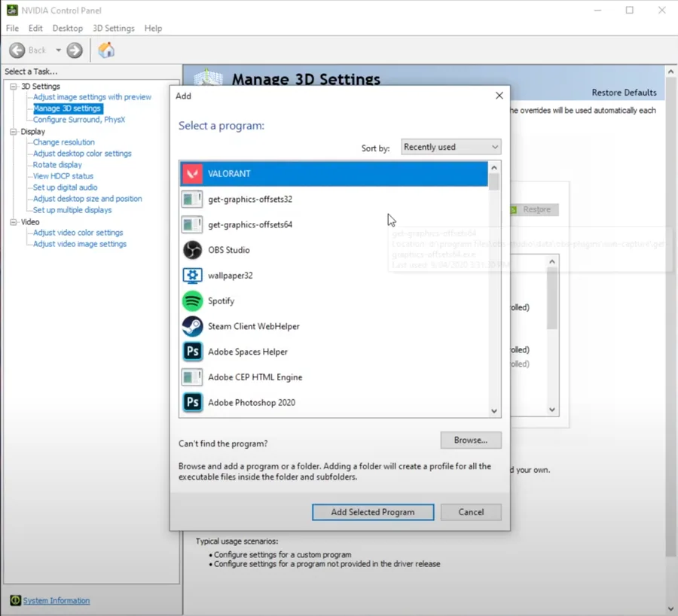The height and width of the screenshot is (616, 678).
Task: Click the Home toolbar icon
Action: pyautogui.click(x=106, y=50)
